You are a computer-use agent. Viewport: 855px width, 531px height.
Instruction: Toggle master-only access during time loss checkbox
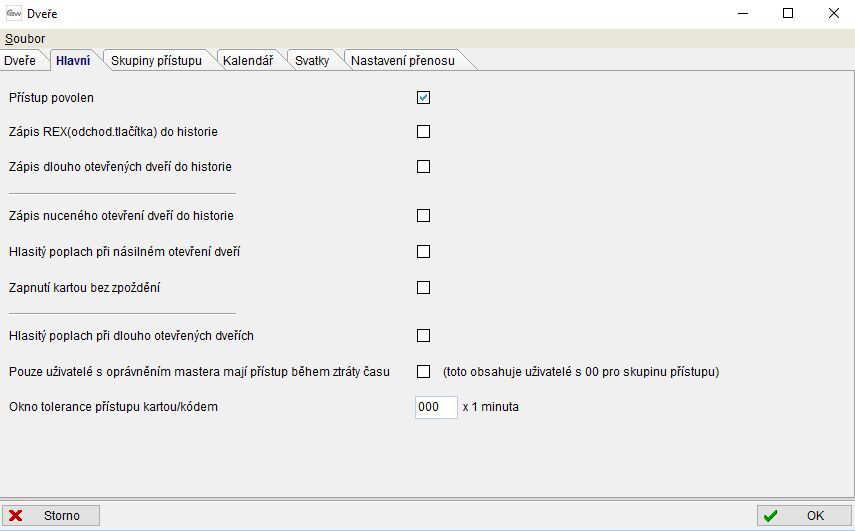423,372
